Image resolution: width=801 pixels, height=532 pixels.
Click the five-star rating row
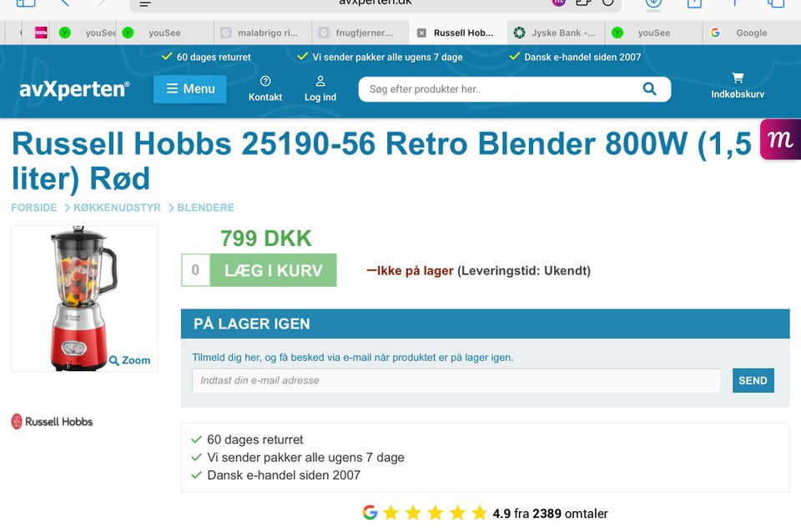pyautogui.click(x=435, y=513)
